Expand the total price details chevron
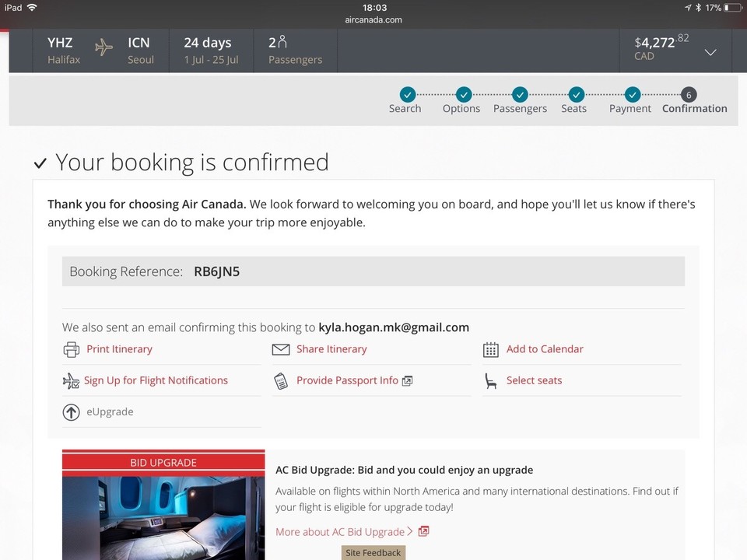Image resolution: width=747 pixels, height=560 pixels. click(710, 52)
